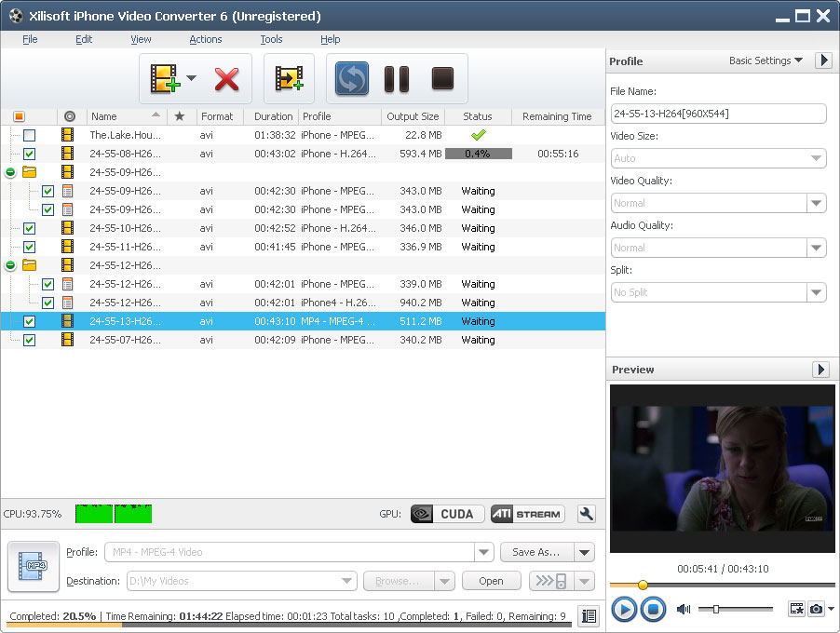Click the Open destination button
This screenshot has width=840, height=633.
pos(491,581)
